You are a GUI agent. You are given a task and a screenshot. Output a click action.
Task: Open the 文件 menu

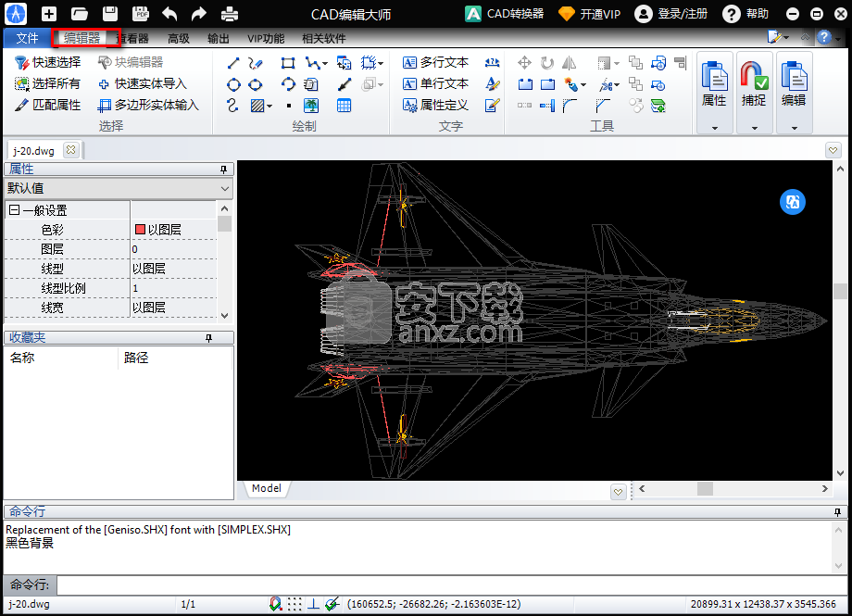(27, 38)
